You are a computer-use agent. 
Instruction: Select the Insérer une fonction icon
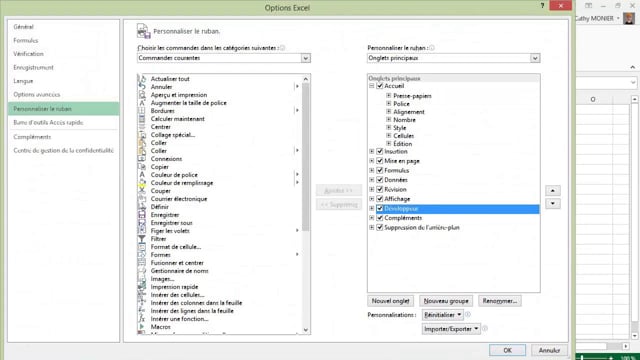(x=142, y=319)
